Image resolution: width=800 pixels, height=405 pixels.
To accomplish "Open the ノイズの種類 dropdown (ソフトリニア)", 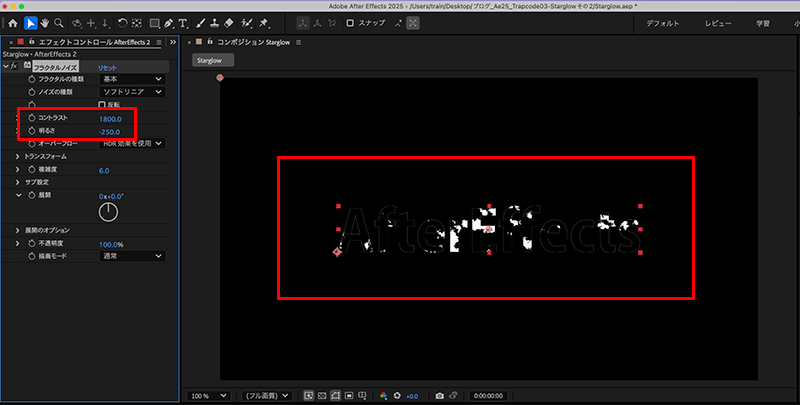I will tap(132, 92).
